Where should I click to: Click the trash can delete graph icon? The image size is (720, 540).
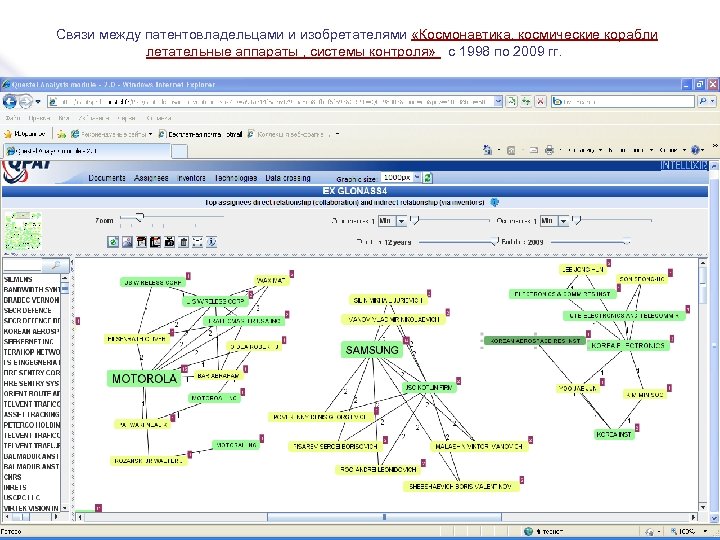[183, 242]
